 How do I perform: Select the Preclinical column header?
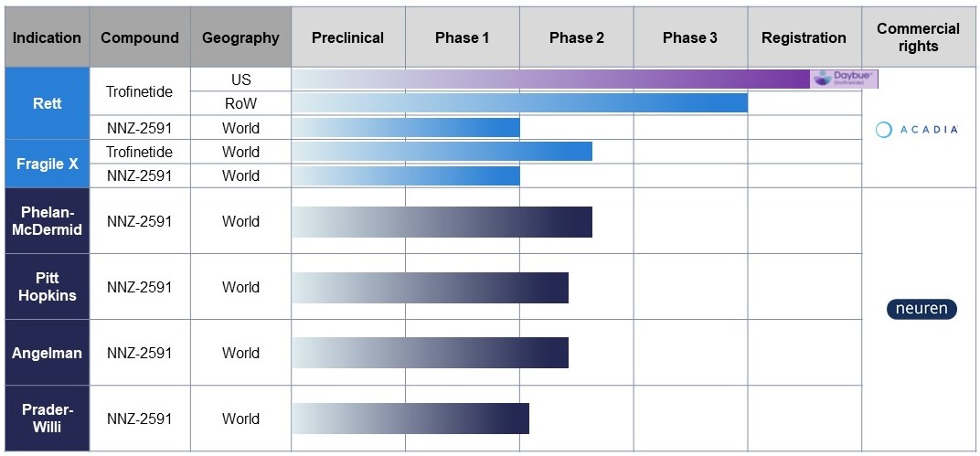click(x=347, y=37)
